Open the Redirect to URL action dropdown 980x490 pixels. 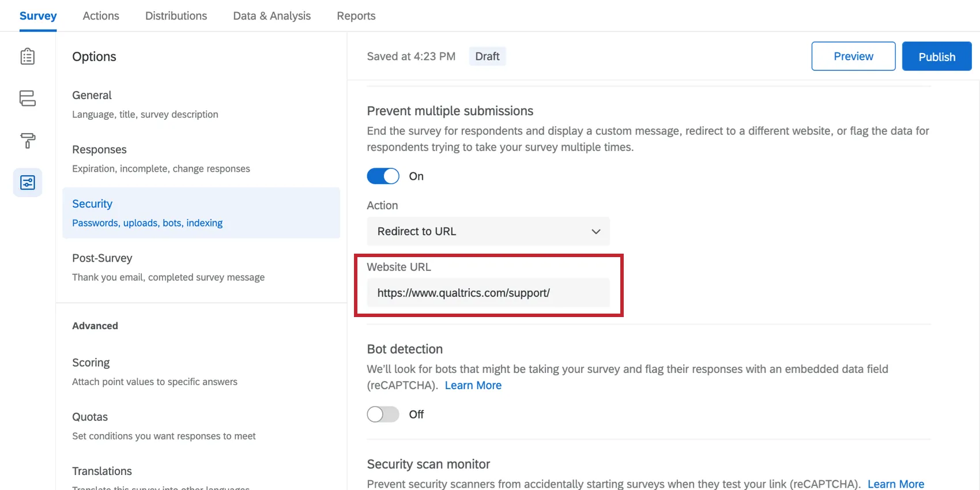[x=488, y=231]
